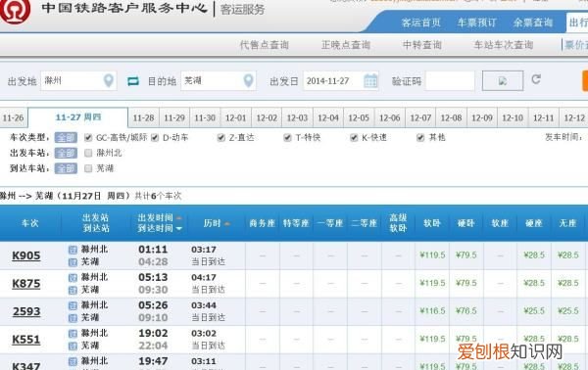This screenshot has height=370, width=588.
Task: Open the departure date calendar icon
Action: click(370, 81)
